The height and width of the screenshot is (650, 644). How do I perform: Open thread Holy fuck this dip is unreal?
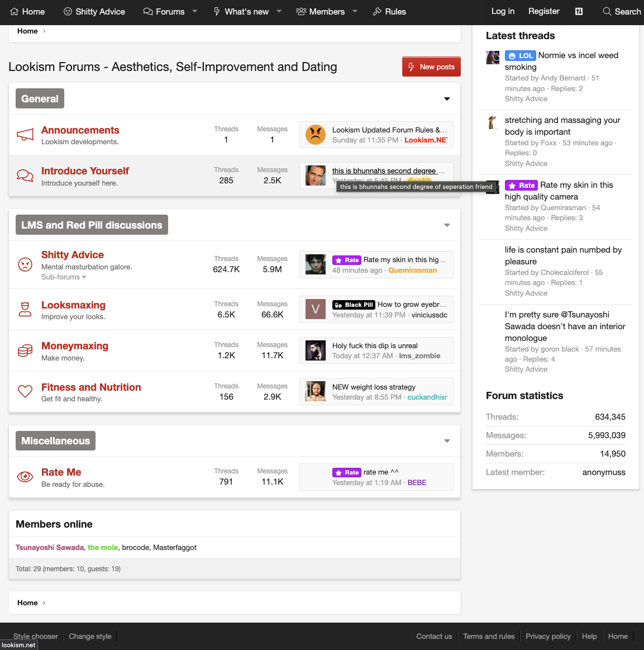pyautogui.click(x=375, y=346)
